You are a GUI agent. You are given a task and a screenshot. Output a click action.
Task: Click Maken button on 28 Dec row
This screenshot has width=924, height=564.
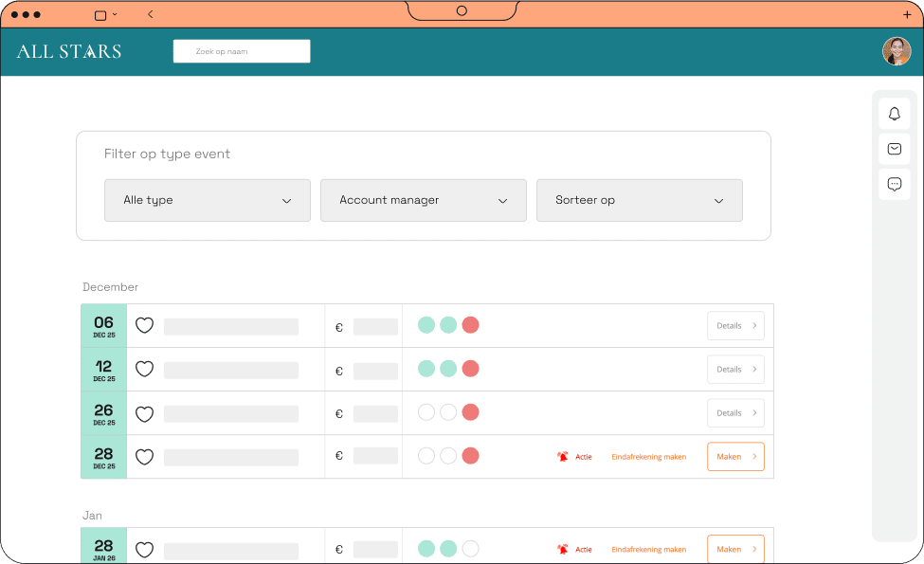click(735, 457)
